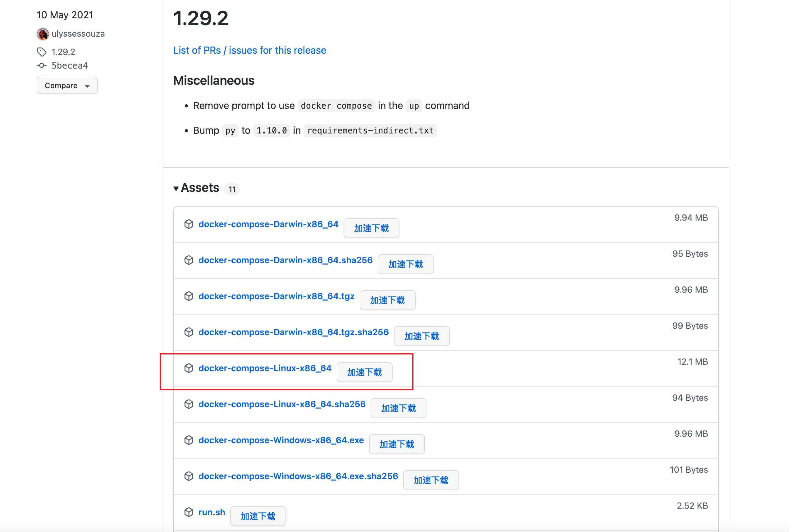
Task: Click ulyssessouza's avatar image
Action: point(43,34)
